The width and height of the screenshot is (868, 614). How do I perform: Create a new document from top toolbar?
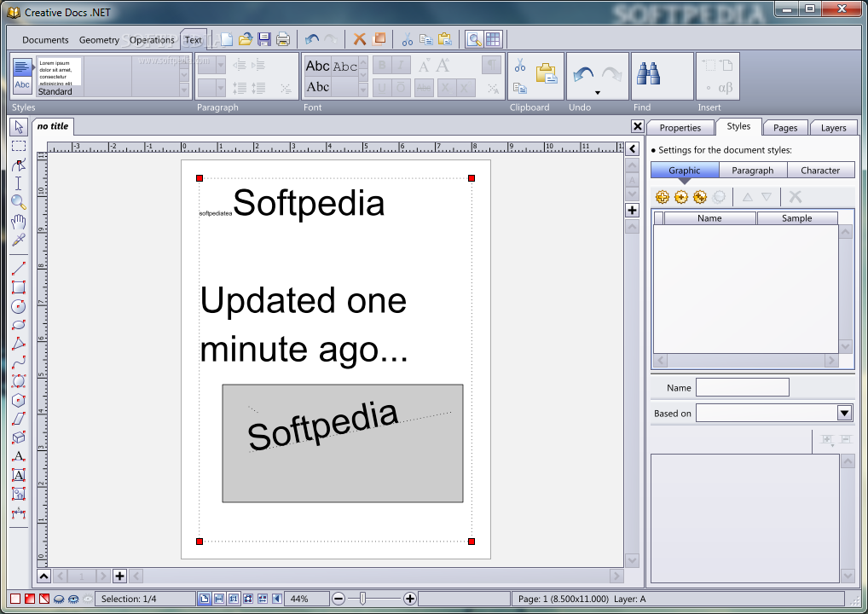227,38
